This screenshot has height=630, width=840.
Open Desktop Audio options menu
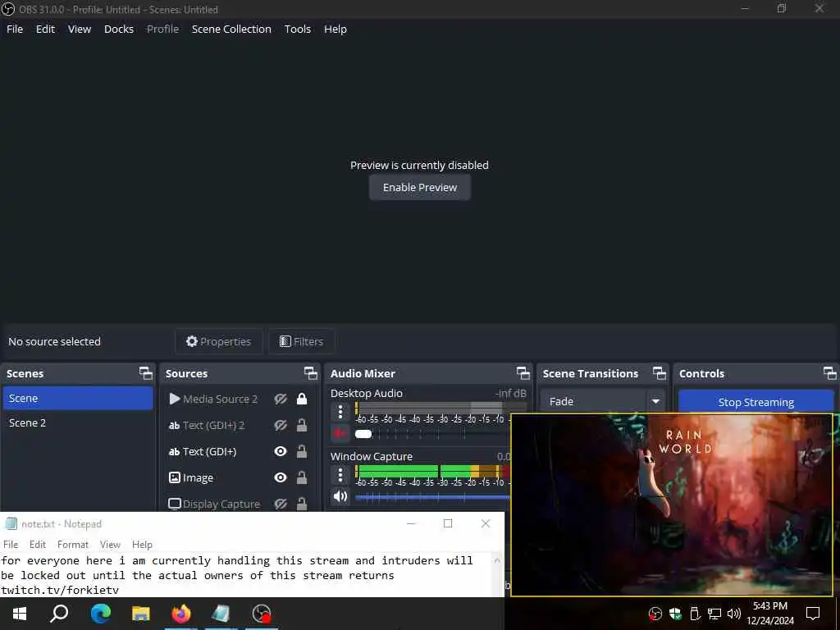(340, 412)
